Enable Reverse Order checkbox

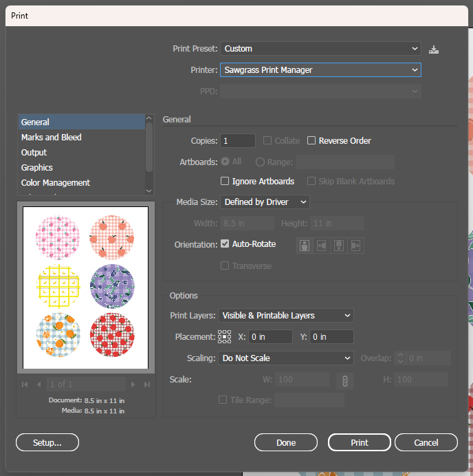tap(311, 140)
